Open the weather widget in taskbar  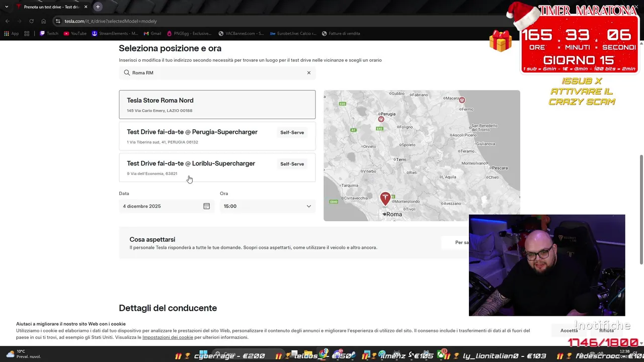click(x=23, y=354)
